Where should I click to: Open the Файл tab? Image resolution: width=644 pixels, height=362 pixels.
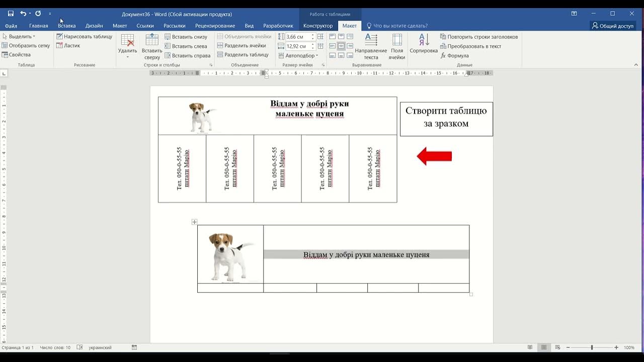click(x=11, y=26)
